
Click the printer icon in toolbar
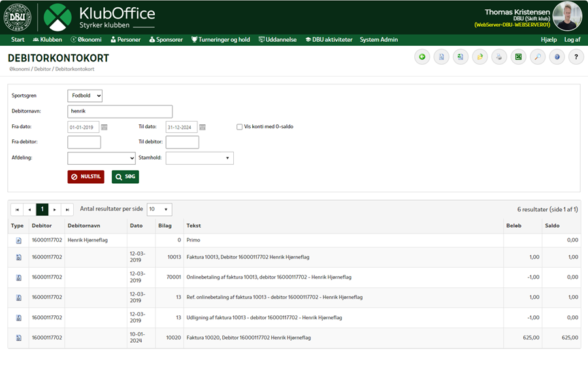[x=499, y=57]
